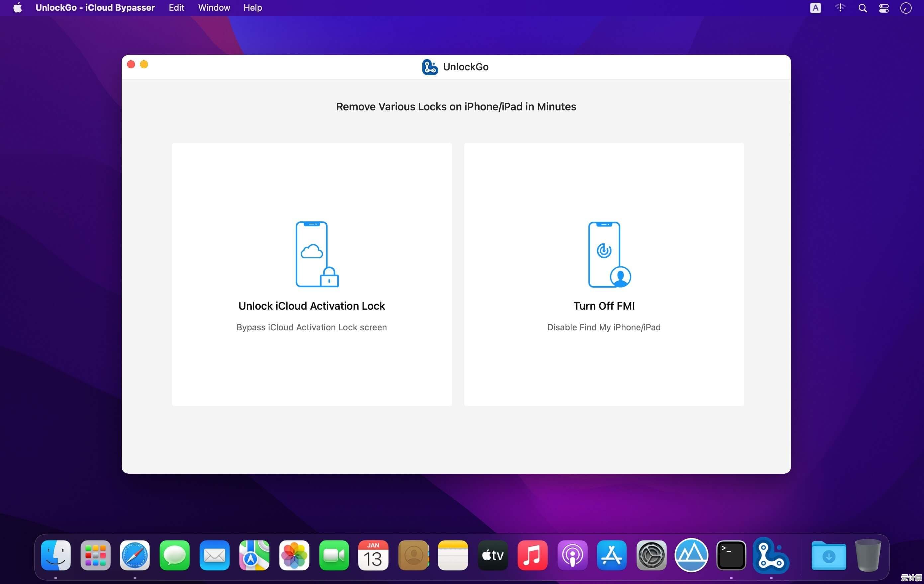Open Apple TV from the Dock
The width and height of the screenshot is (924, 584).
click(493, 555)
